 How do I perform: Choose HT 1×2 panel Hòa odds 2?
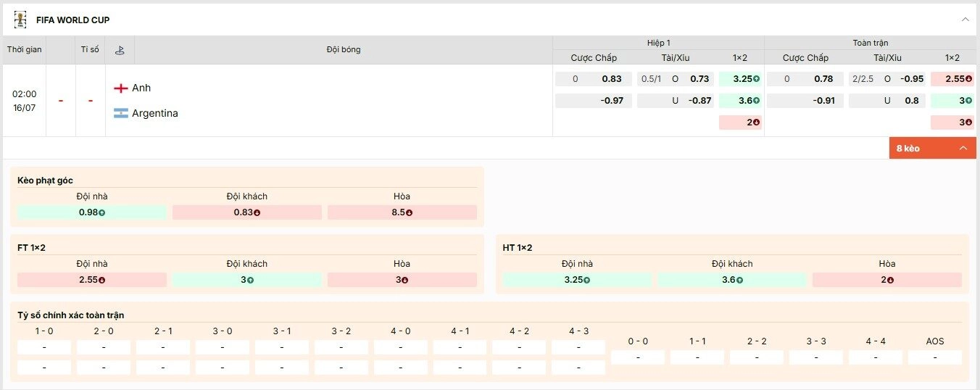[887, 280]
